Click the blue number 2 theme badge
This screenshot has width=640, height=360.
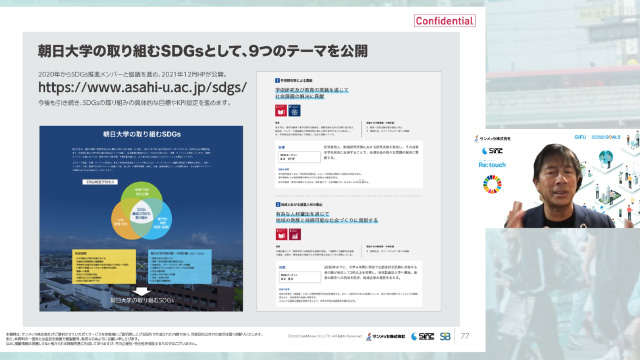pyautogui.click(x=278, y=204)
